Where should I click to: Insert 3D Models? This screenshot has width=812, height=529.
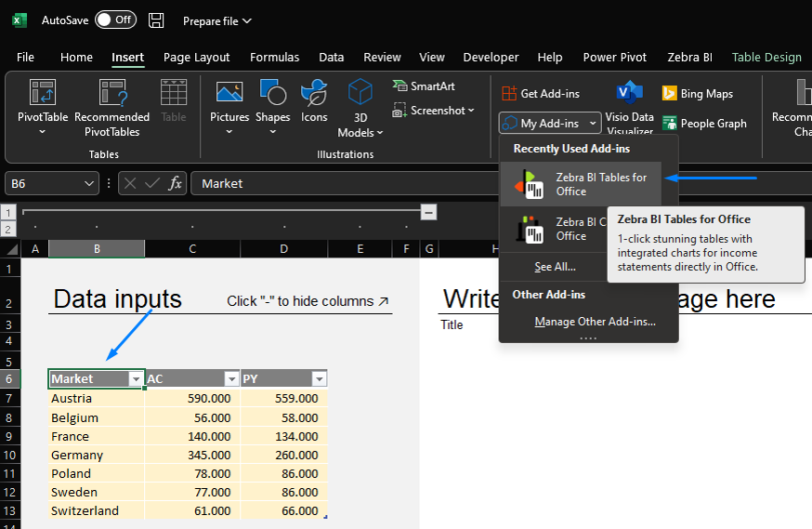click(360, 108)
